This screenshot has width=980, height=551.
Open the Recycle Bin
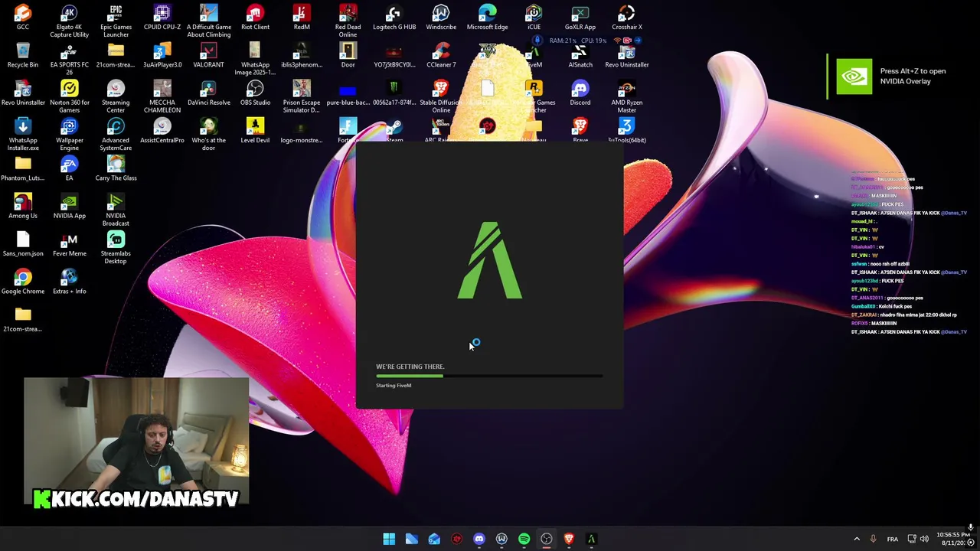(x=23, y=55)
